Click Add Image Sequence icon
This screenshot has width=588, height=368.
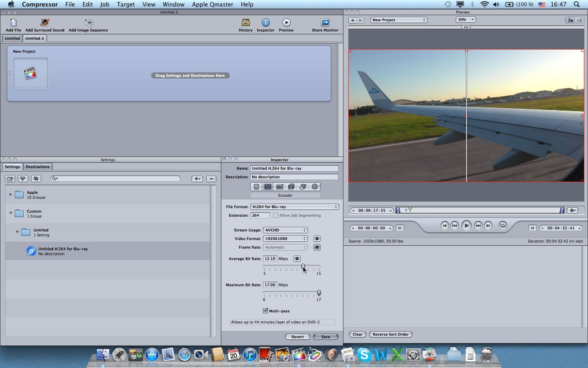pos(88,23)
